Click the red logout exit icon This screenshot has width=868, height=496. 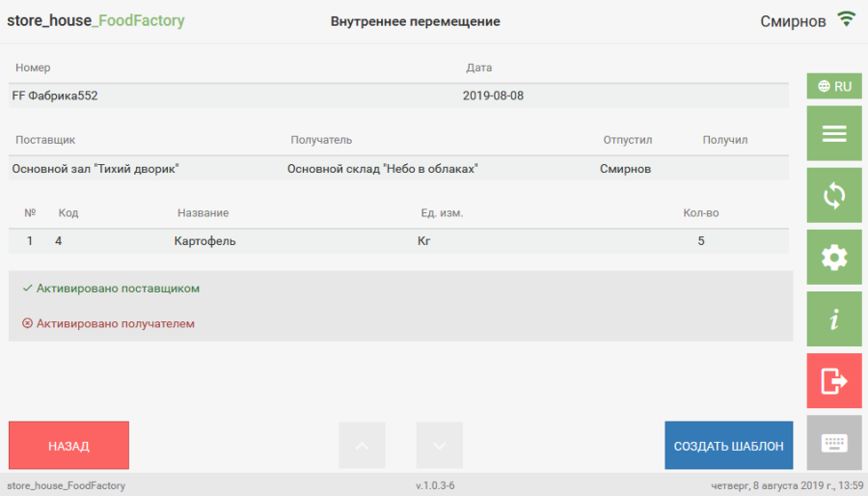click(833, 380)
